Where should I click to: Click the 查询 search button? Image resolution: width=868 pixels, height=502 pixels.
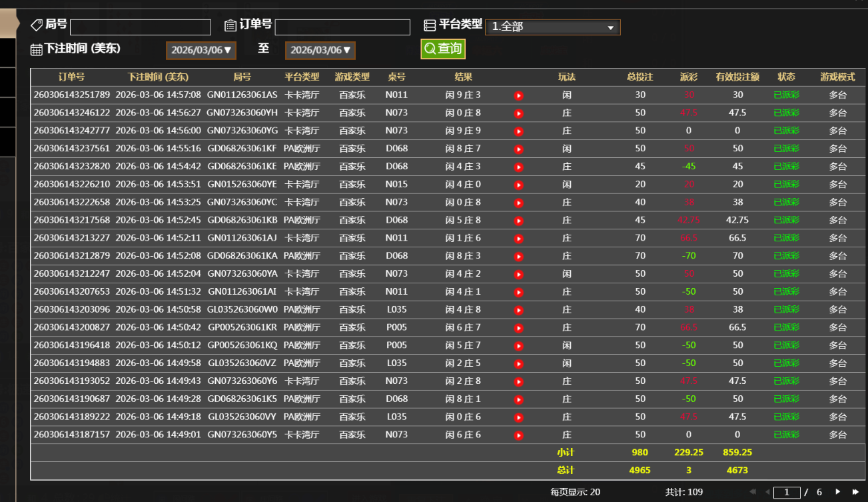coord(443,49)
